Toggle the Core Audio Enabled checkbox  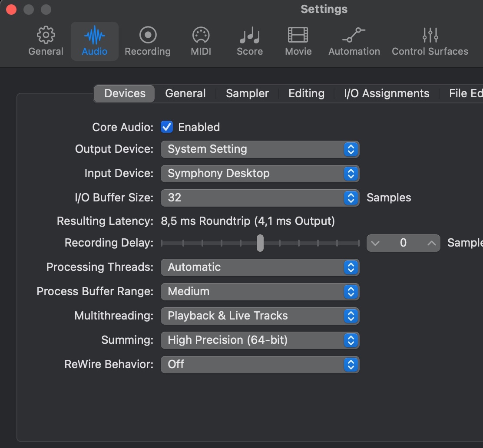(x=167, y=127)
